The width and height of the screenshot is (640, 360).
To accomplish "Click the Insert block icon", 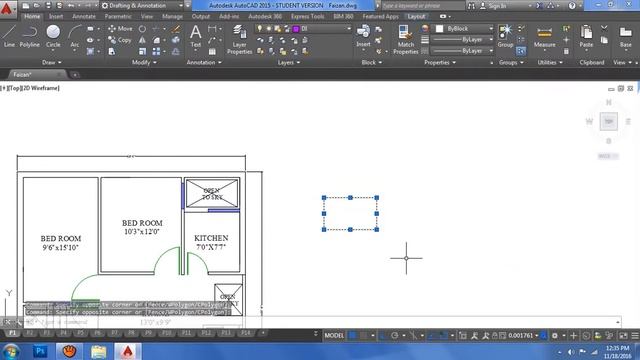I will coord(363,36).
